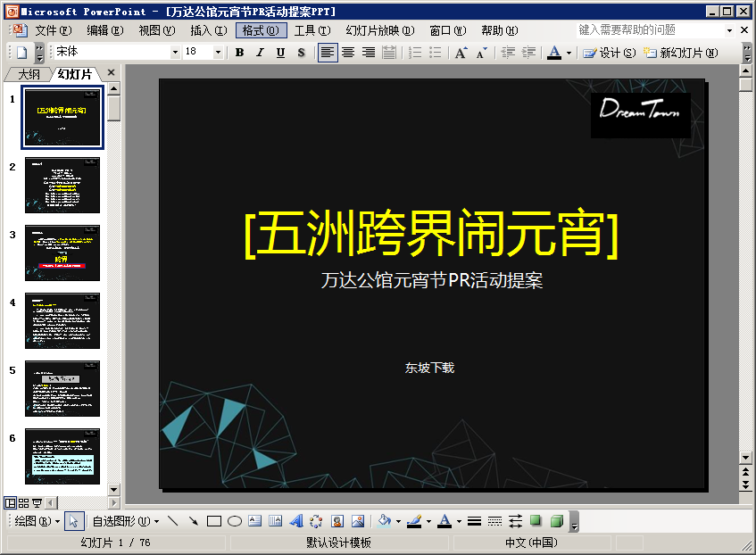Toggle text Shadow formatting

(302, 53)
